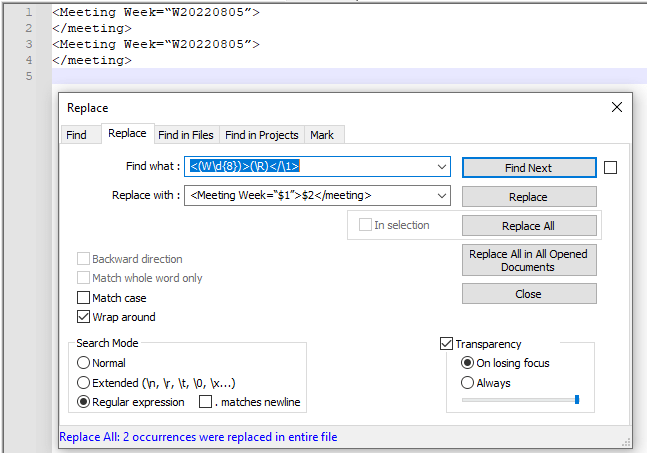Click line number 4 in the margin
This screenshot has height=453, width=647.
click(x=29, y=60)
